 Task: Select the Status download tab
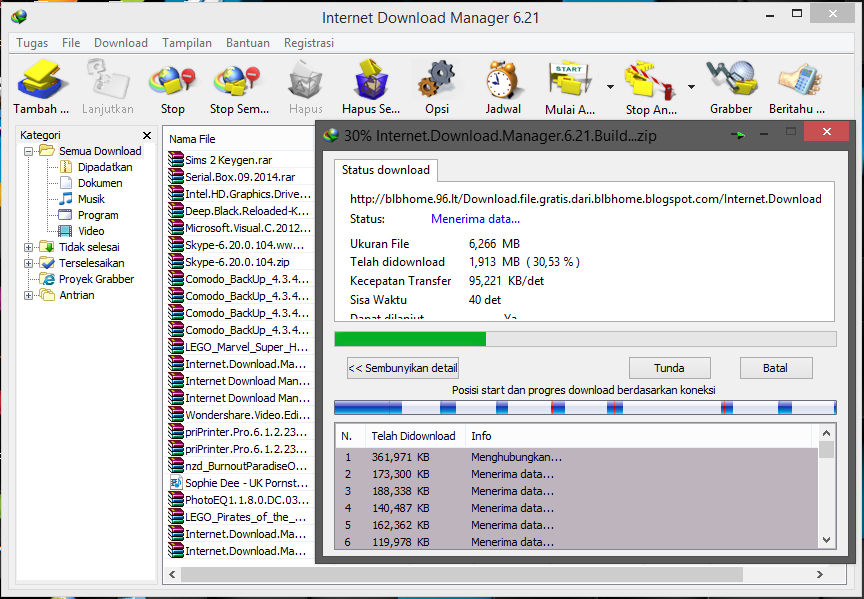coord(386,170)
